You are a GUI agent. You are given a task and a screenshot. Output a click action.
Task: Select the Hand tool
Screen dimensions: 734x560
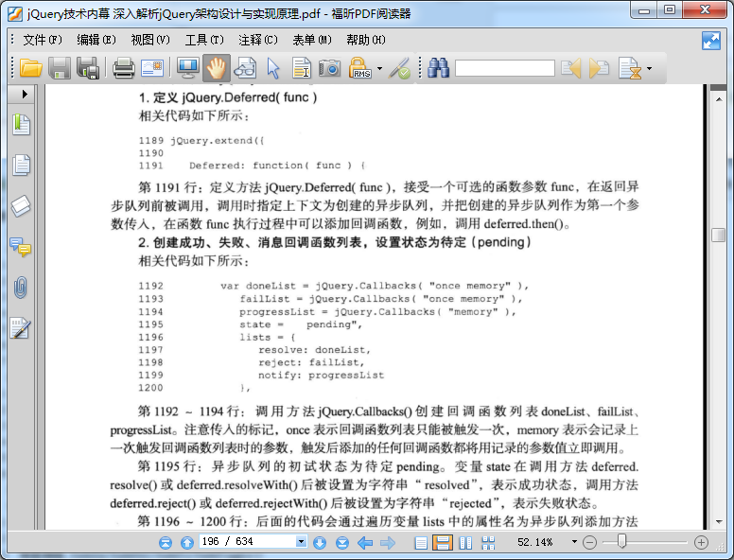tap(217, 68)
